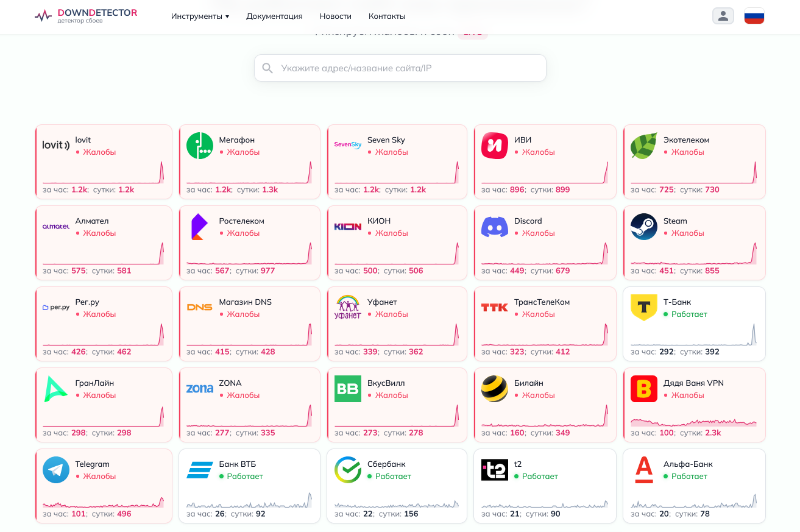Open the Discord service title
Viewport: 800px width, 532px height.
click(x=528, y=221)
